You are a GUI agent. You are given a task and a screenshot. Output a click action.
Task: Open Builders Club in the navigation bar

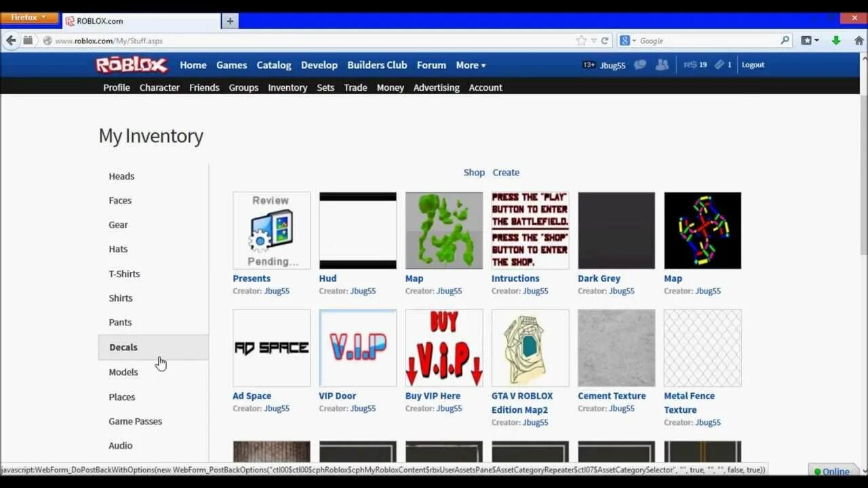pos(377,65)
